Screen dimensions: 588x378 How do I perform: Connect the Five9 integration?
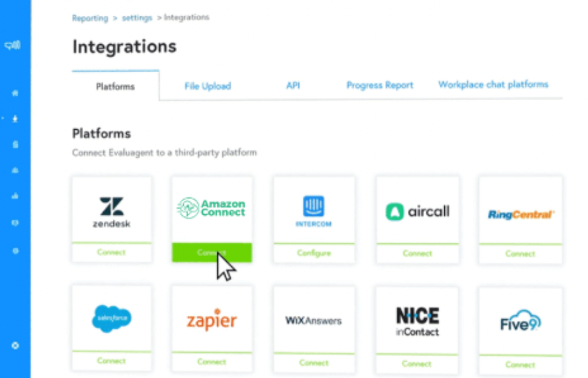521,365
